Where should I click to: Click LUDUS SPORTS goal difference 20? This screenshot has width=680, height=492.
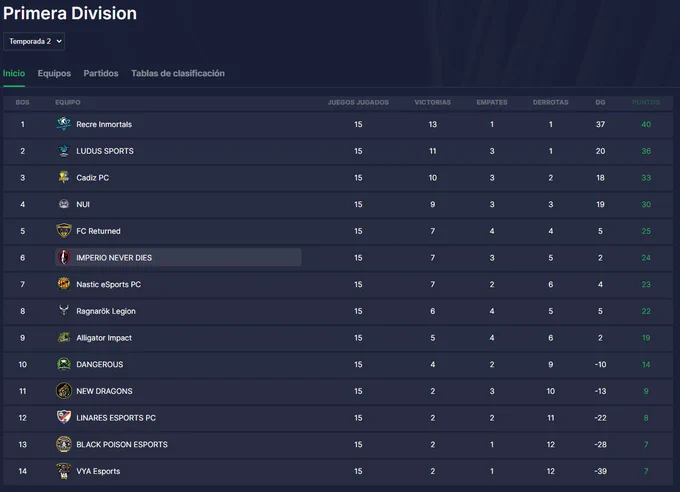coord(600,151)
